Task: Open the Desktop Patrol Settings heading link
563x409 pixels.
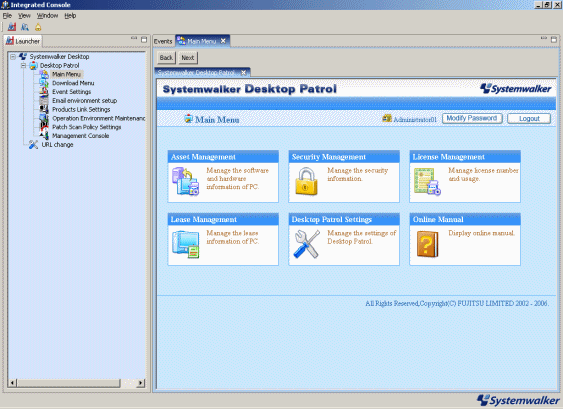Action: (x=331, y=219)
